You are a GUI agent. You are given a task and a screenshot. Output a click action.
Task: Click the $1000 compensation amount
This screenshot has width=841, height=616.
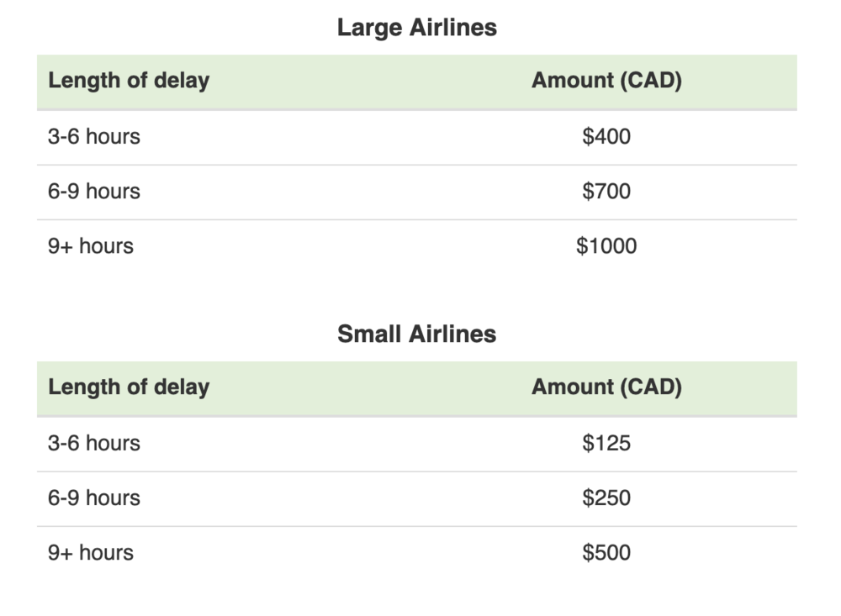(x=606, y=246)
